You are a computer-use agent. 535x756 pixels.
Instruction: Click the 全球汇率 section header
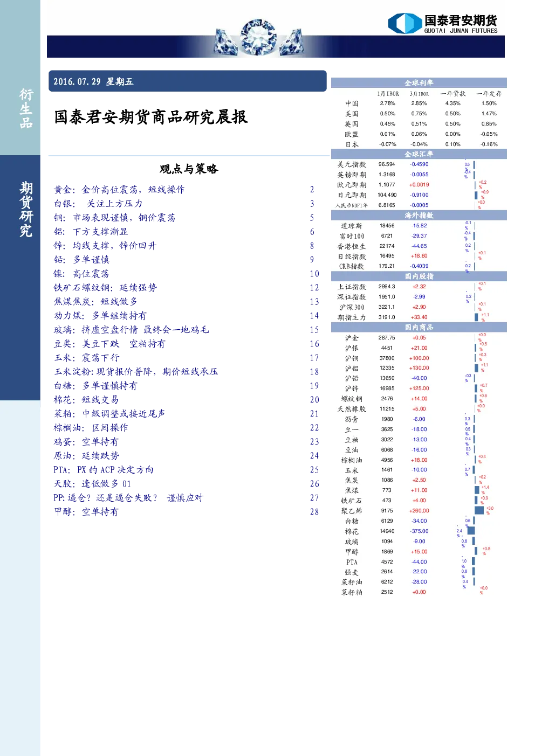pyautogui.click(x=419, y=154)
